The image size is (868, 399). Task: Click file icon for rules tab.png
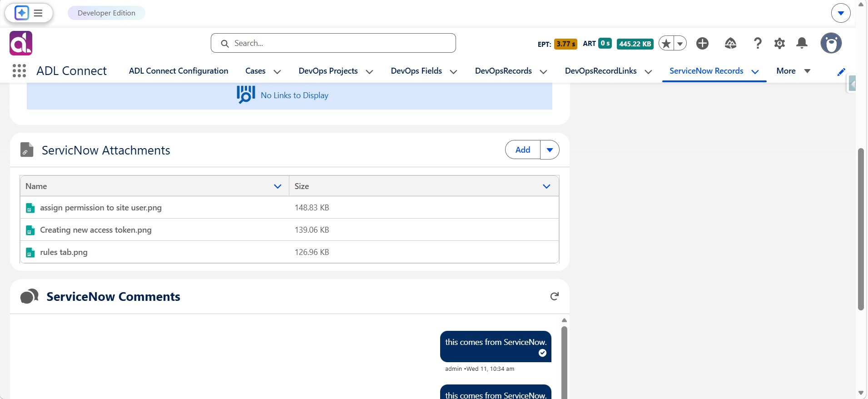(30, 253)
